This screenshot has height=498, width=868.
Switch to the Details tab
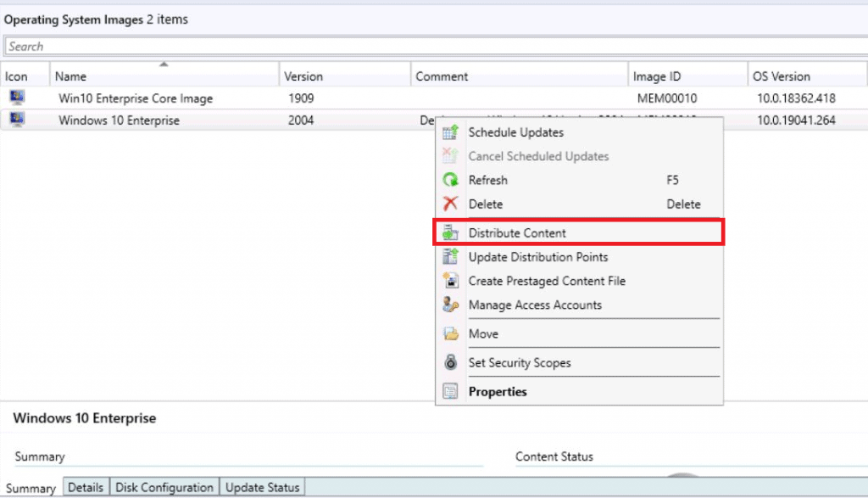point(86,487)
